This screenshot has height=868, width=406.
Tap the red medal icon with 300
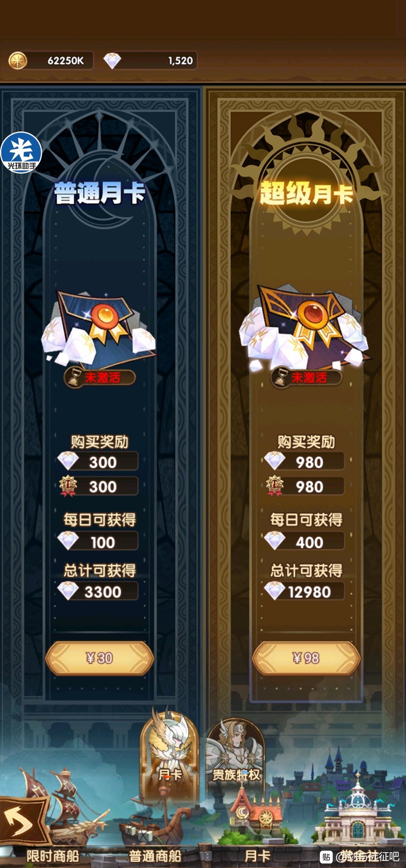click(68, 486)
